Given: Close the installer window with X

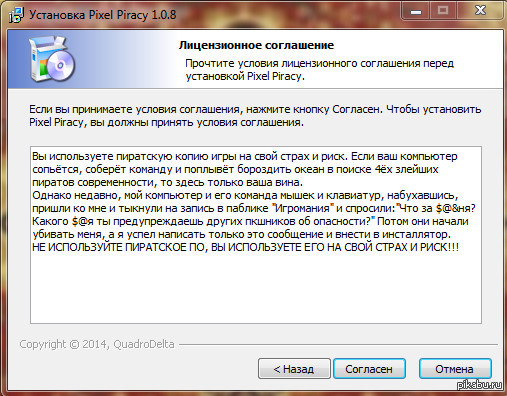Looking at the screenshot, I should point(480,11).
